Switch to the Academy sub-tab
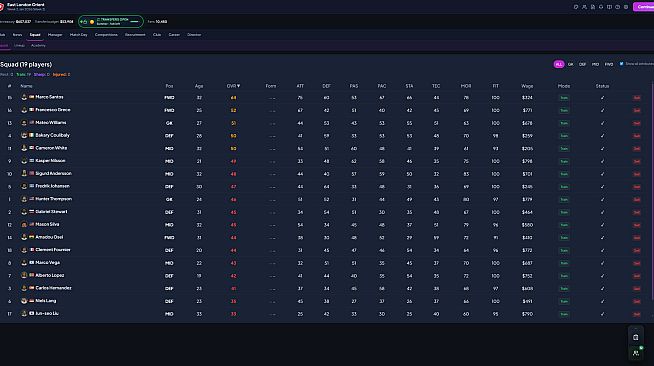 click(x=38, y=45)
